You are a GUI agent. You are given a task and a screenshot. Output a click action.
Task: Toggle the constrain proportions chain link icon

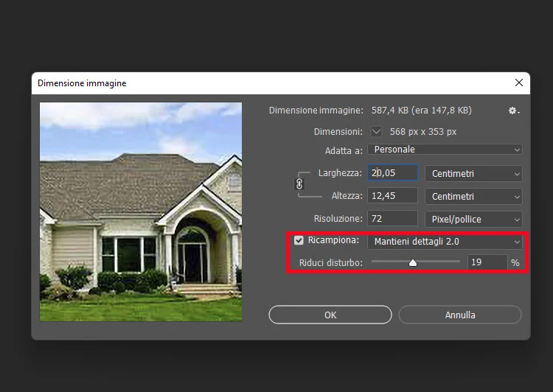pyautogui.click(x=299, y=185)
